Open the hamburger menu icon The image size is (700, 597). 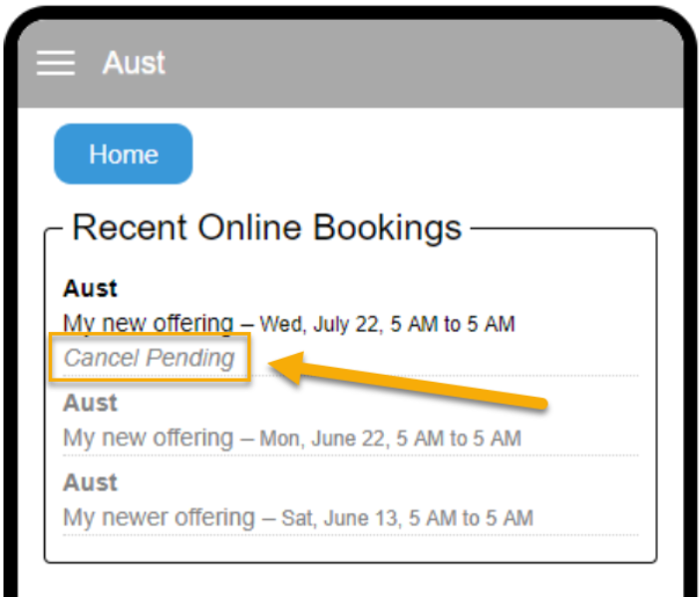click(56, 63)
